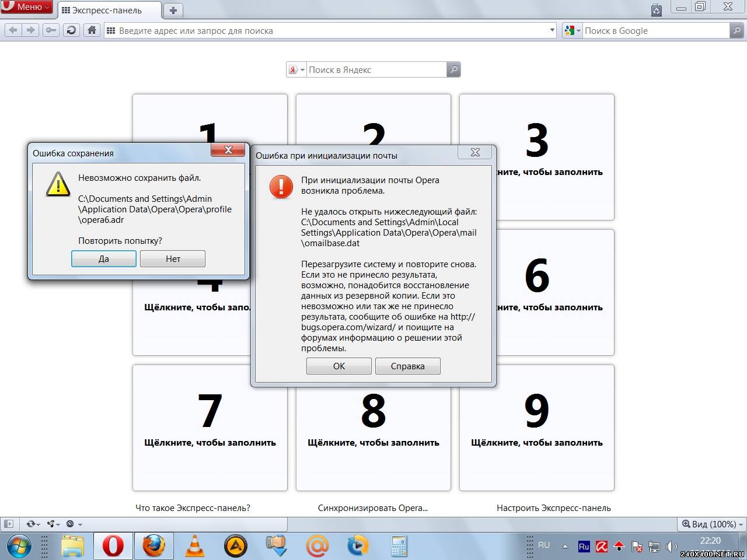Viewport: 747px width, 560px height.
Task: Click the RU language indicator
Action: pyautogui.click(x=544, y=545)
